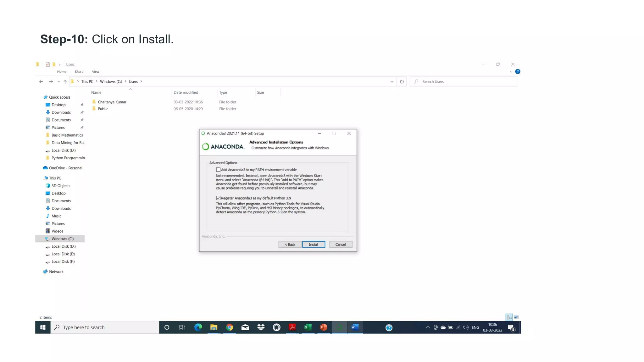Uncheck Register Anaconda3 as default Python
The height and width of the screenshot is (362, 644).
pos(218,198)
